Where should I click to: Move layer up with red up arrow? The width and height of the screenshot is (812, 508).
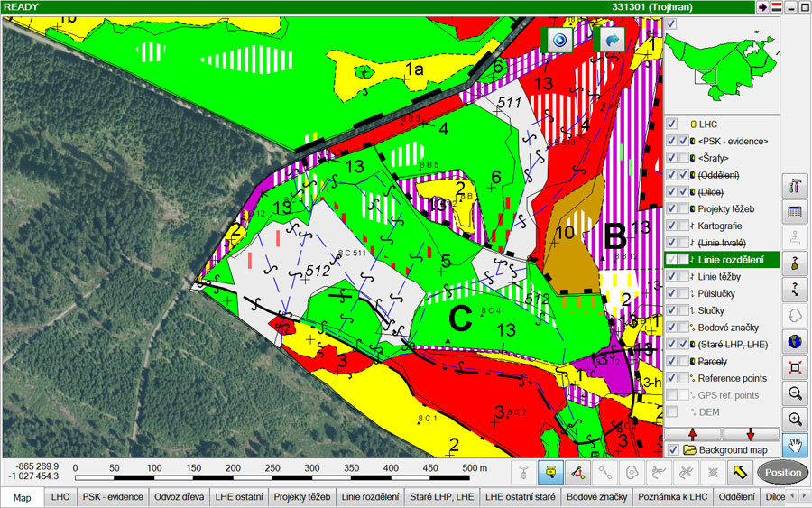693,434
